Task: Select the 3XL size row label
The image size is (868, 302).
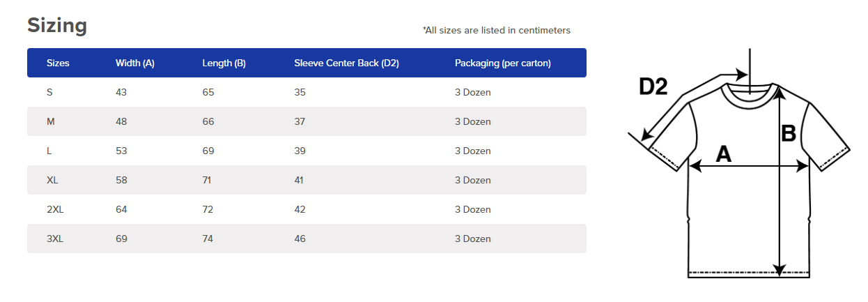Action: [55, 239]
